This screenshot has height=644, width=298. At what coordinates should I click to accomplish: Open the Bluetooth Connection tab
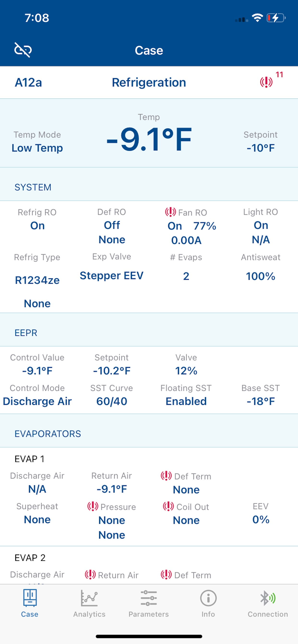pyautogui.click(x=268, y=603)
